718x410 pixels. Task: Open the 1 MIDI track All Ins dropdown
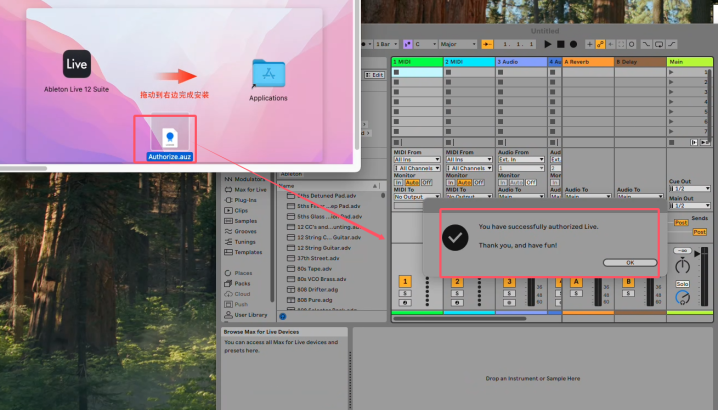pos(417,159)
